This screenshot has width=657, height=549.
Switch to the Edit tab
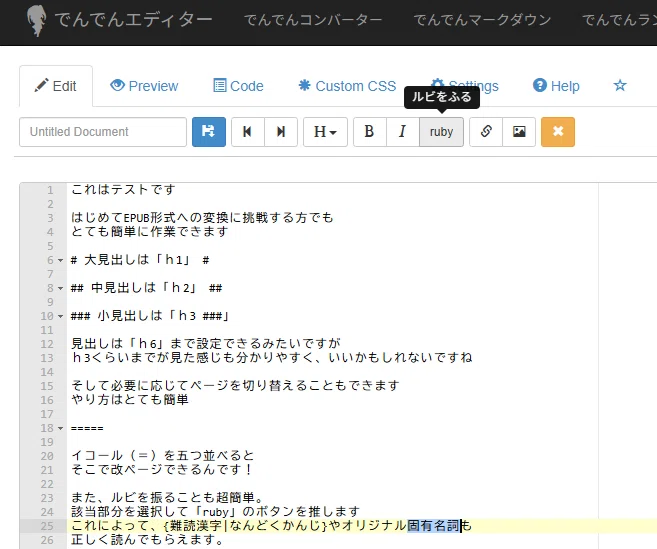[x=56, y=86]
